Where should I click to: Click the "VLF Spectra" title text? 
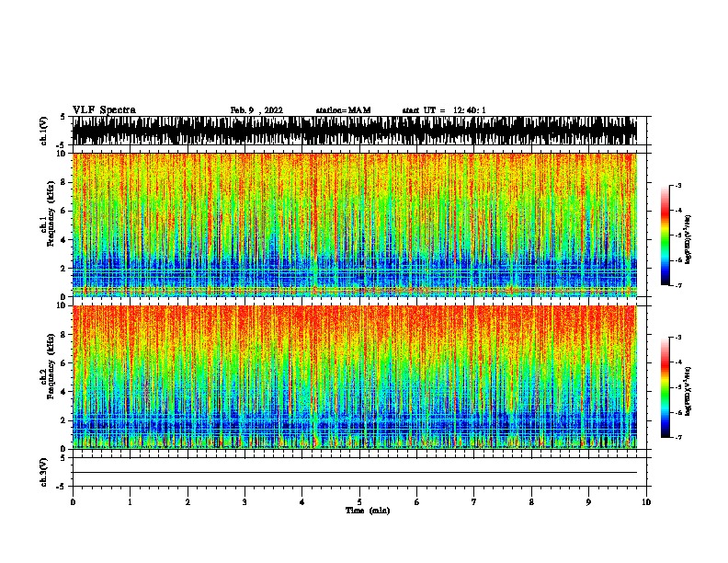104,110
